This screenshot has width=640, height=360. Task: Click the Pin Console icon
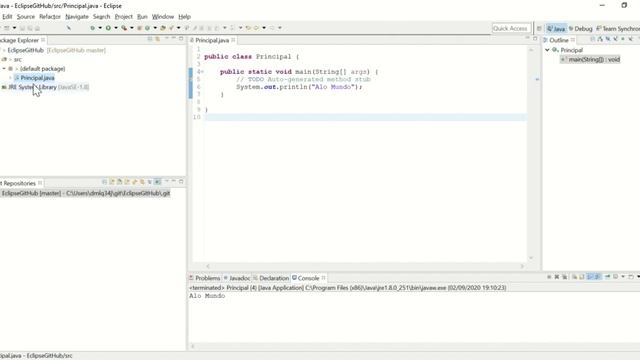607,277
